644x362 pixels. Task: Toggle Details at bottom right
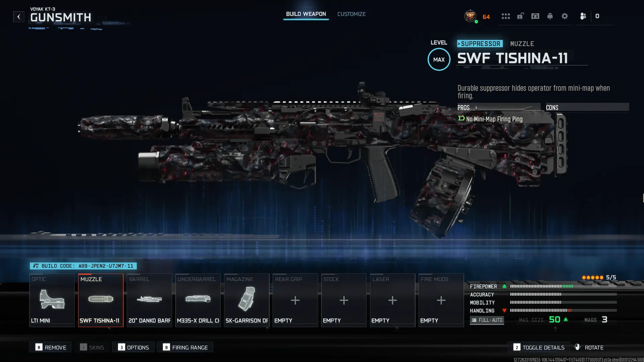pos(539,347)
